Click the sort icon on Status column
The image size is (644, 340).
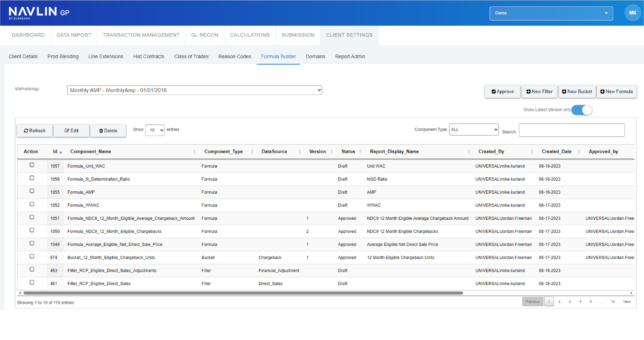point(360,152)
